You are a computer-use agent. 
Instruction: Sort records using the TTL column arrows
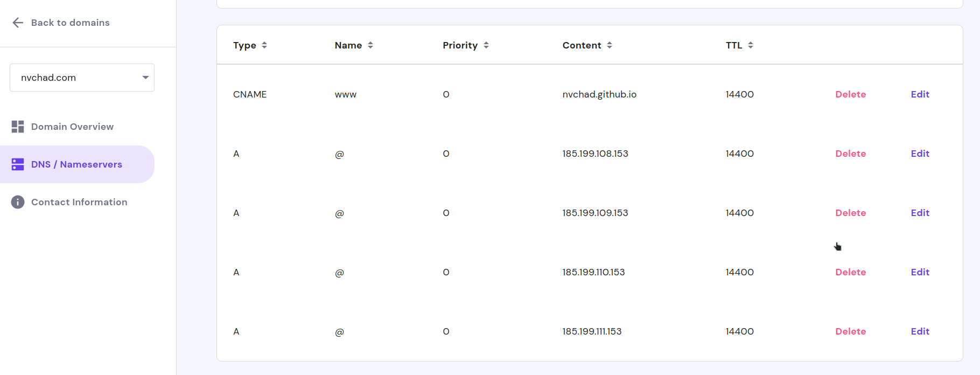coord(751,45)
